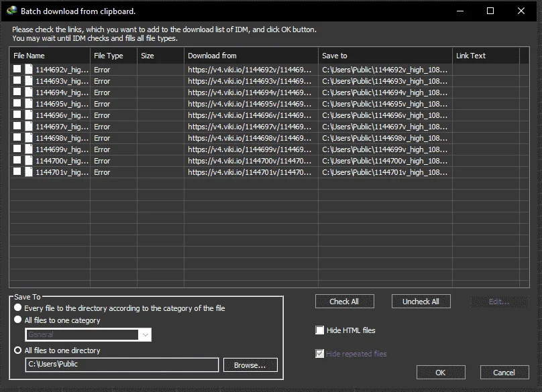Enable the Hide HTML files checkbox
Viewport: 542px width, 392px height.
coord(320,330)
